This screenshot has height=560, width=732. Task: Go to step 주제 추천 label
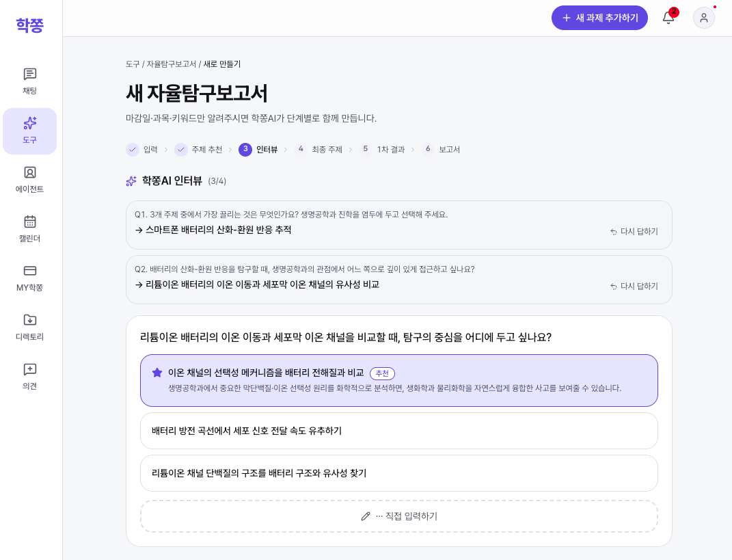tap(207, 150)
